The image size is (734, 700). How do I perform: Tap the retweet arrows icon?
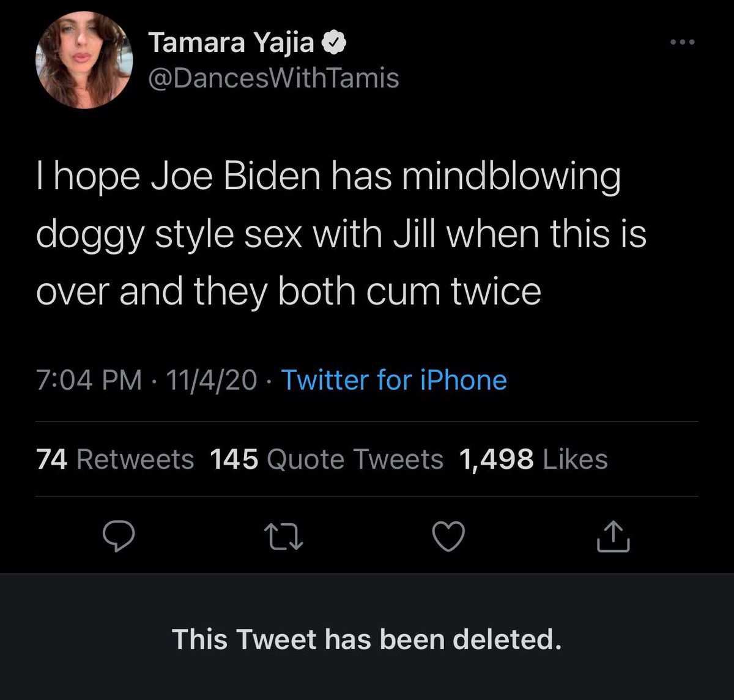coord(284,537)
